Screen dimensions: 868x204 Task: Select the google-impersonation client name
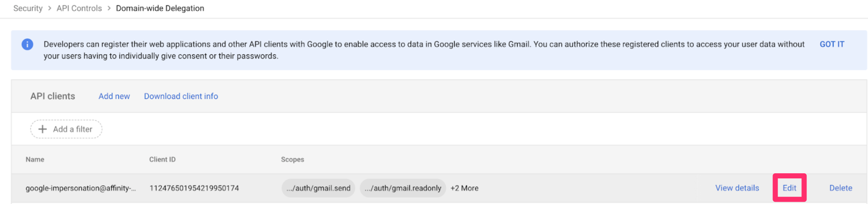(80, 188)
